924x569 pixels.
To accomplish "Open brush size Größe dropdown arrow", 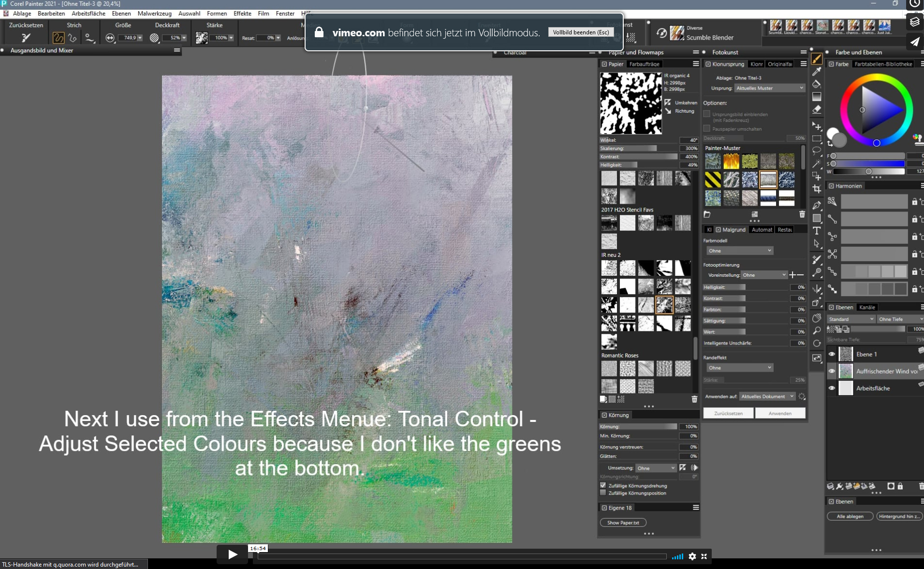I will click(x=140, y=38).
